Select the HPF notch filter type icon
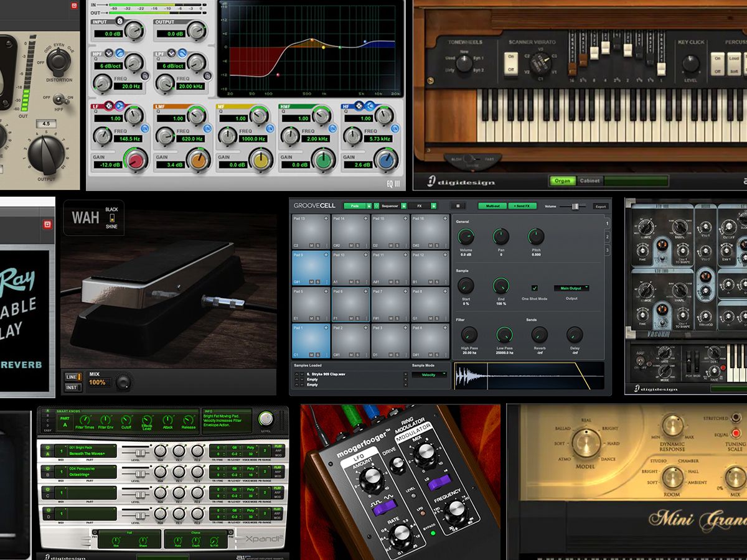Viewport: 747px width, 560px height. coord(108,53)
